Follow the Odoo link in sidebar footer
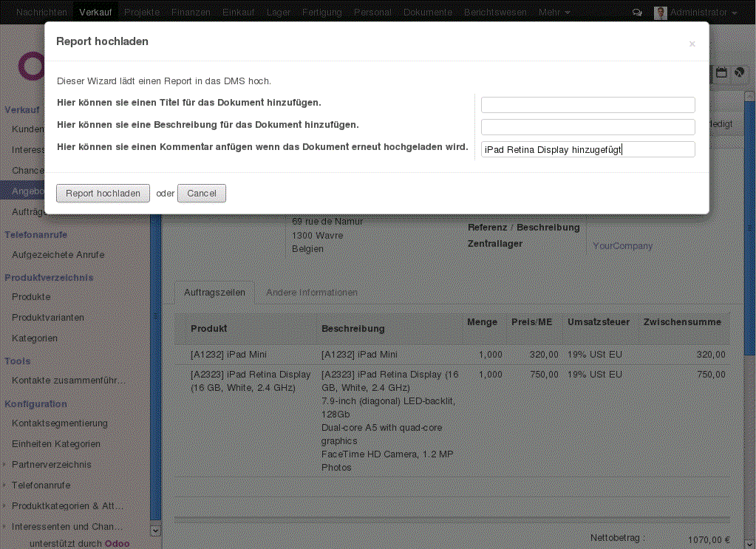The height and width of the screenshot is (549, 756). pos(118,544)
